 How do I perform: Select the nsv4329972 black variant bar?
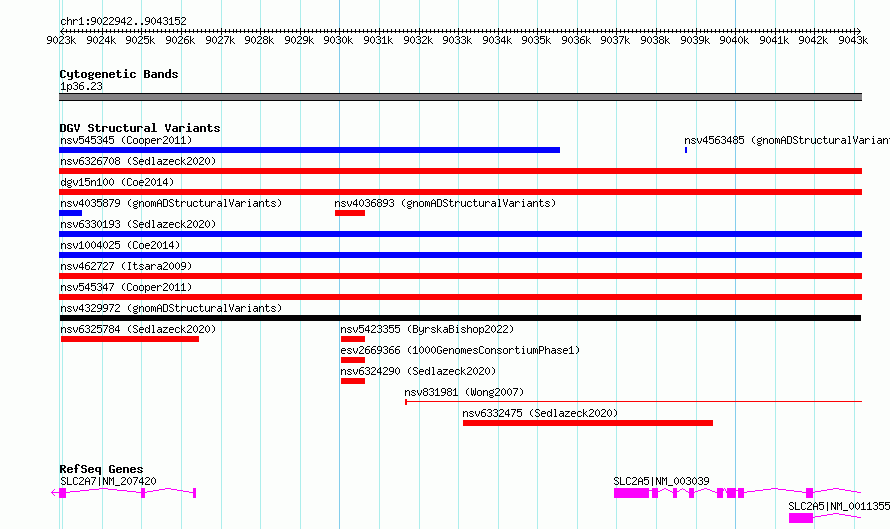(x=460, y=318)
